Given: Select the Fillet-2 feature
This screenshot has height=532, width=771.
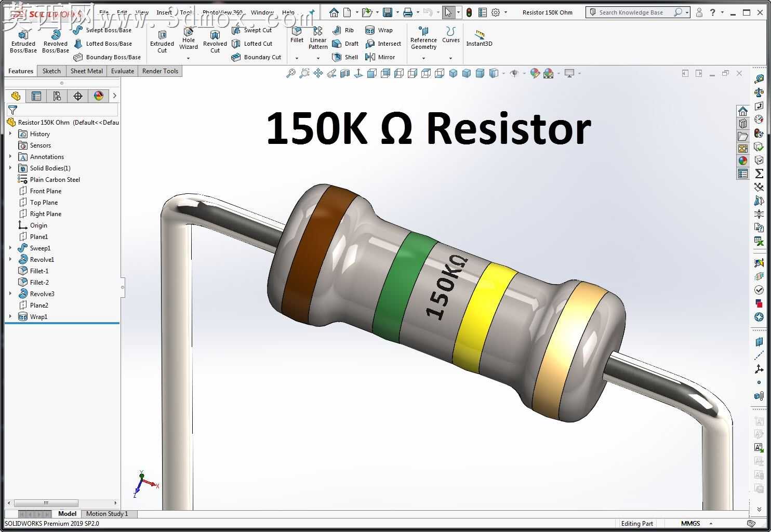Looking at the screenshot, I should pyautogui.click(x=33, y=282).
